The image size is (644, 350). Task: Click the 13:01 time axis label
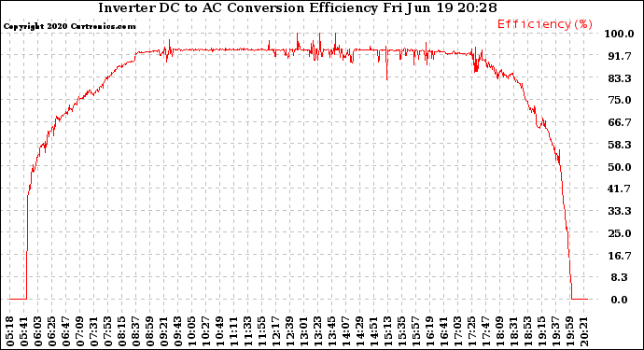tap(304, 331)
